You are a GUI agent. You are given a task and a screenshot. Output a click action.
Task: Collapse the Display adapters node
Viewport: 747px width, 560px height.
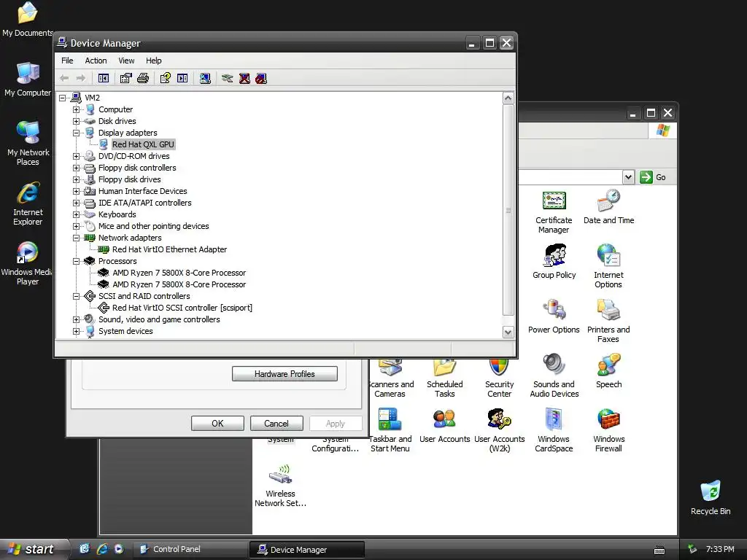pos(76,133)
